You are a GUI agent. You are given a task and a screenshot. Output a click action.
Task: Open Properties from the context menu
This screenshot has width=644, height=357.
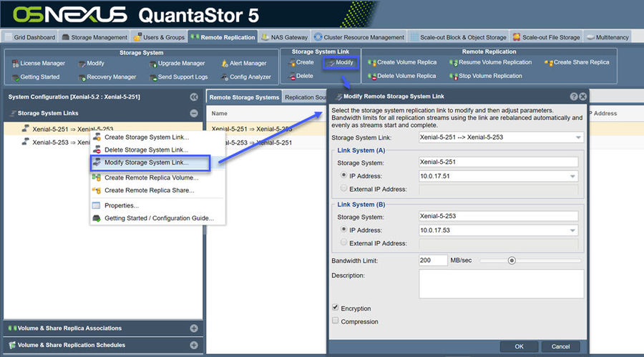(157, 206)
